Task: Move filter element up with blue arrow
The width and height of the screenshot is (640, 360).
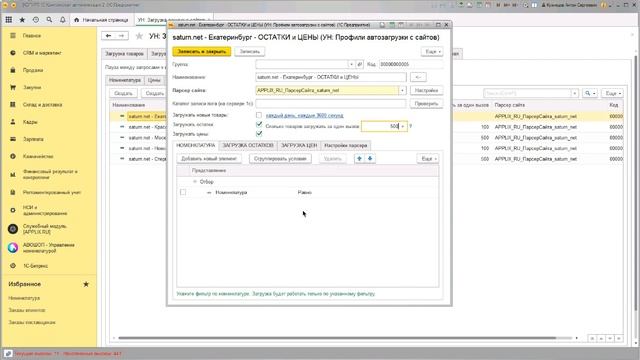Action: click(359, 158)
